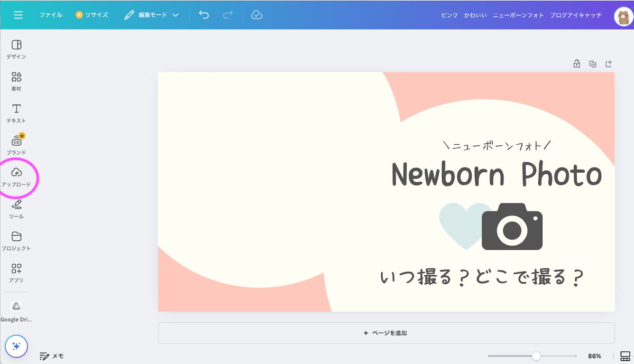Select the ニューボーンフォト subtitle text
This screenshot has height=364, width=634.
[497, 145]
